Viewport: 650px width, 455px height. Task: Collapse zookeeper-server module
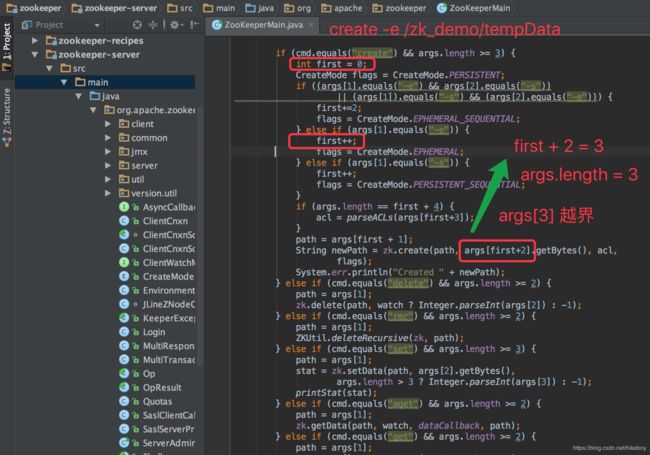pyautogui.click(x=35, y=55)
